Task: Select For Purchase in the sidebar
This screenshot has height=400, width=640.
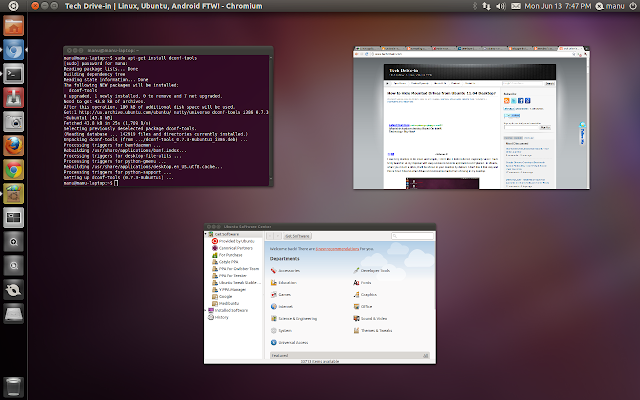Action: click(x=227, y=255)
